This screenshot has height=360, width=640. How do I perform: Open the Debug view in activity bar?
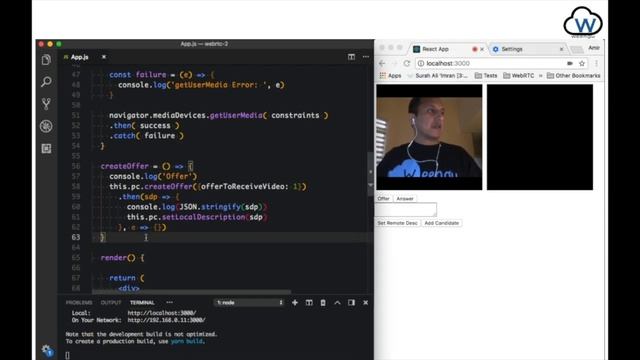(46, 126)
